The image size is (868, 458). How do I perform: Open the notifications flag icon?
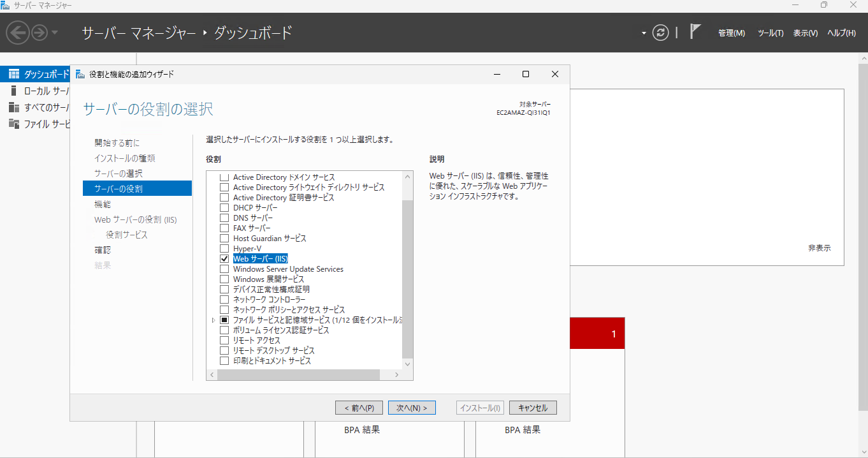coord(695,32)
